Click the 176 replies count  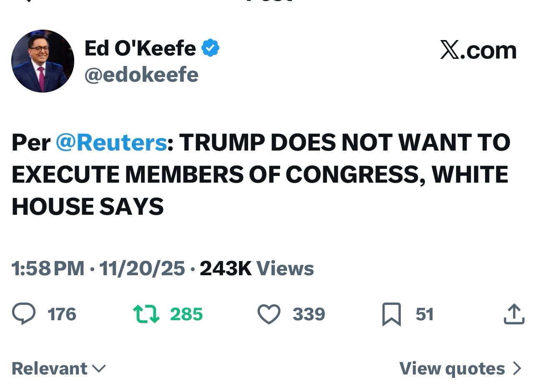pyautogui.click(x=62, y=314)
